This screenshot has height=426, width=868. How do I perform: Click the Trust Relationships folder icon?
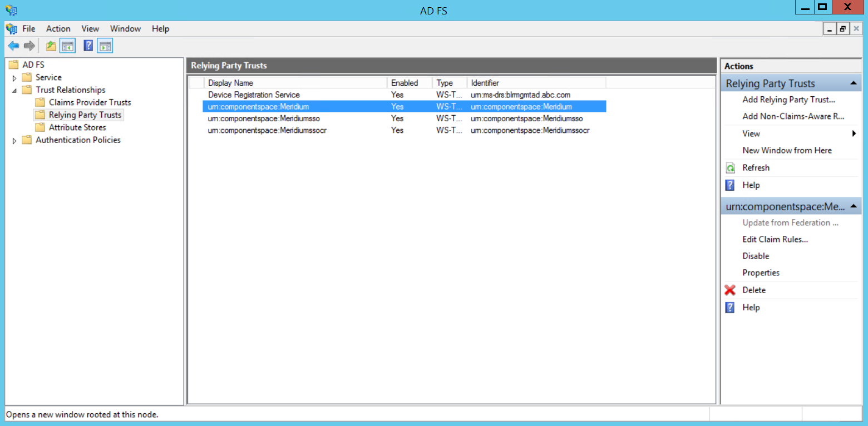pos(27,90)
